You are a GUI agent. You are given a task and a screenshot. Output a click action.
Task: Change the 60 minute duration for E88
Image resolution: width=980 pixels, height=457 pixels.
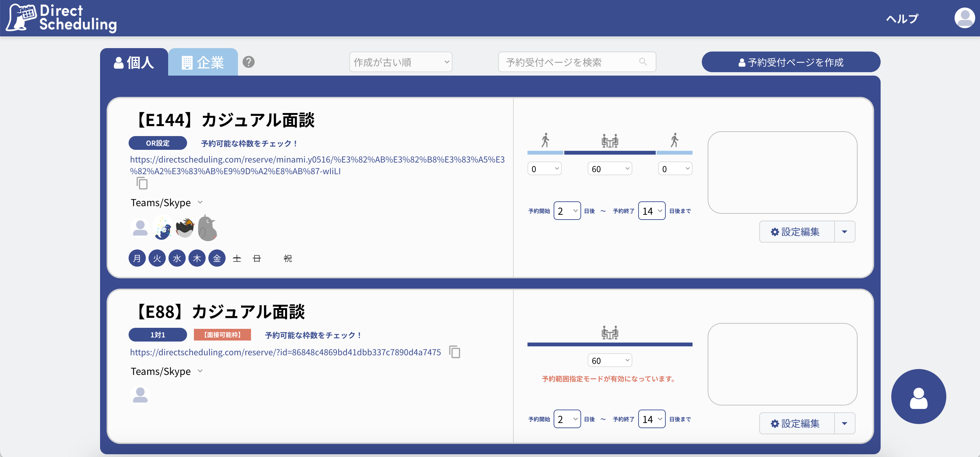[x=610, y=360]
